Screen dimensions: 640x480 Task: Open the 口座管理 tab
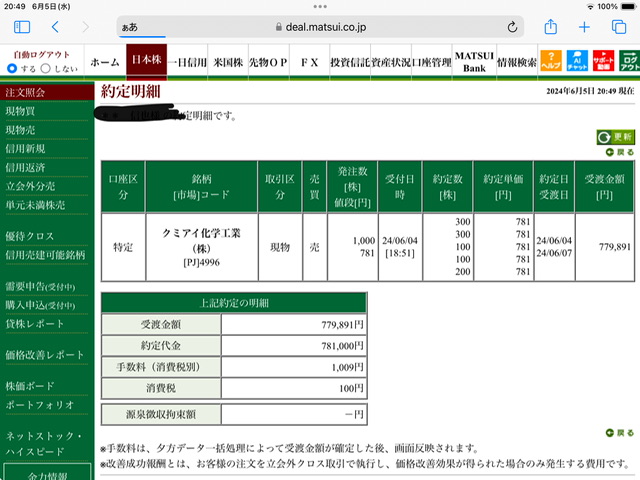point(432,62)
